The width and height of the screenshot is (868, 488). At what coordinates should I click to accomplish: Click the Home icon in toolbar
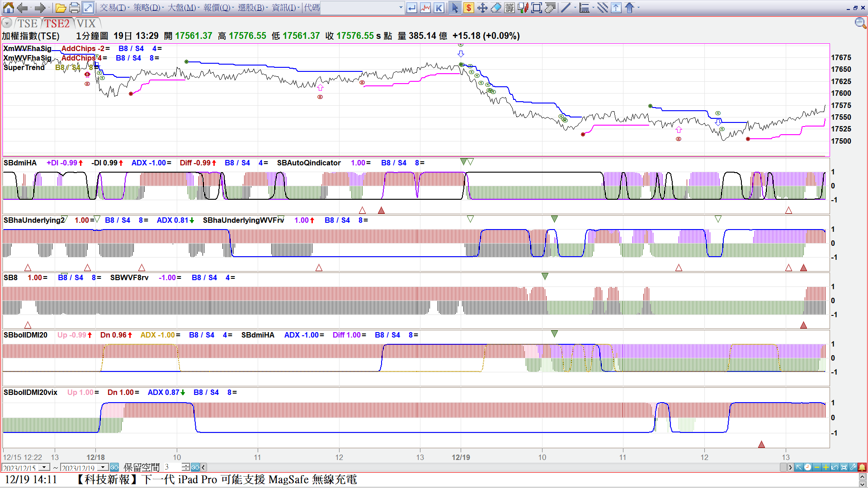click(x=8, y=8)
